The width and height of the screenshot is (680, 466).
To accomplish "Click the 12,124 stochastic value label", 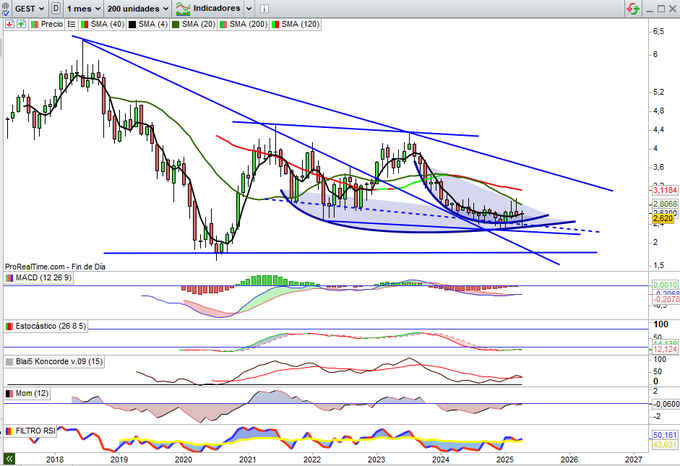I will (x=665, y=349).
